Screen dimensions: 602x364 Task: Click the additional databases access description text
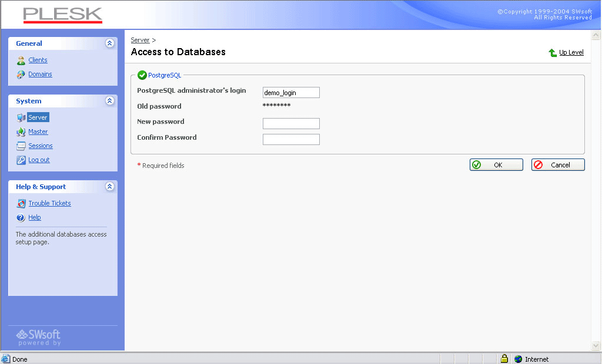[61, 238]
